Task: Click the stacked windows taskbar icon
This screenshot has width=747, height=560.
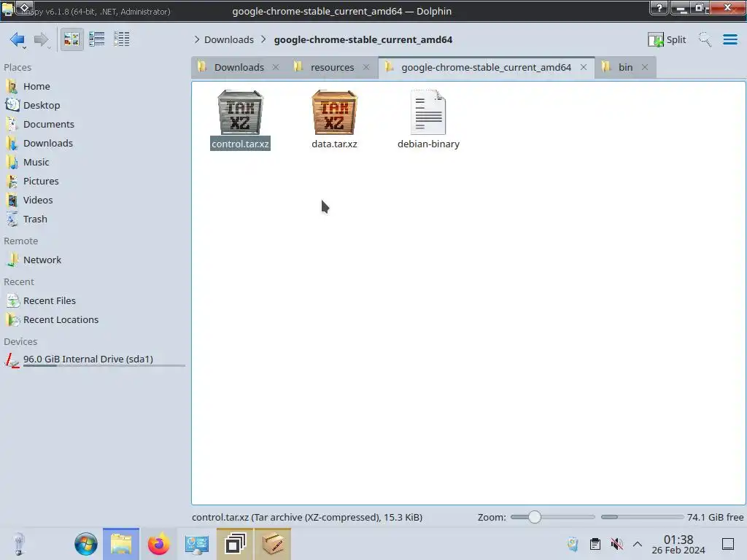Action: pyautogui.click(x=235, y=544)
